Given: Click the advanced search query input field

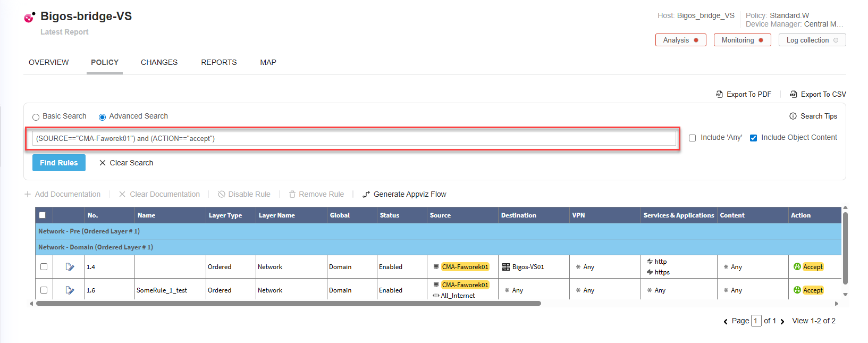Looking at the screenshot, I should [x=353, y=139].
